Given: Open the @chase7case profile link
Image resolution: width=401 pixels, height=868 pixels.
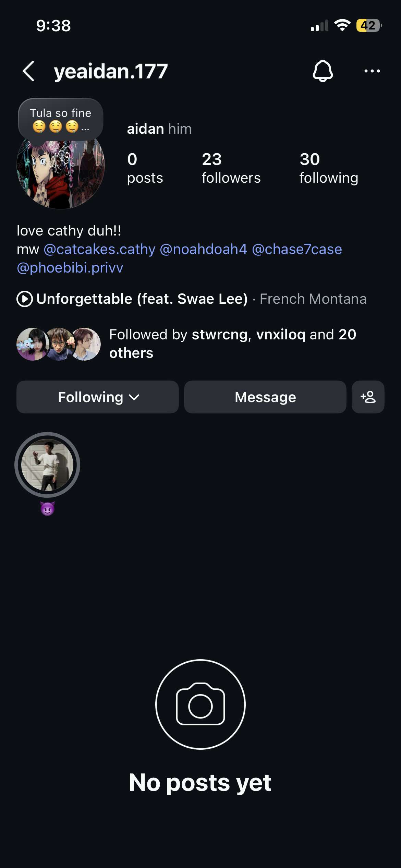Looking at the screenshot, I should pos(297,249).
